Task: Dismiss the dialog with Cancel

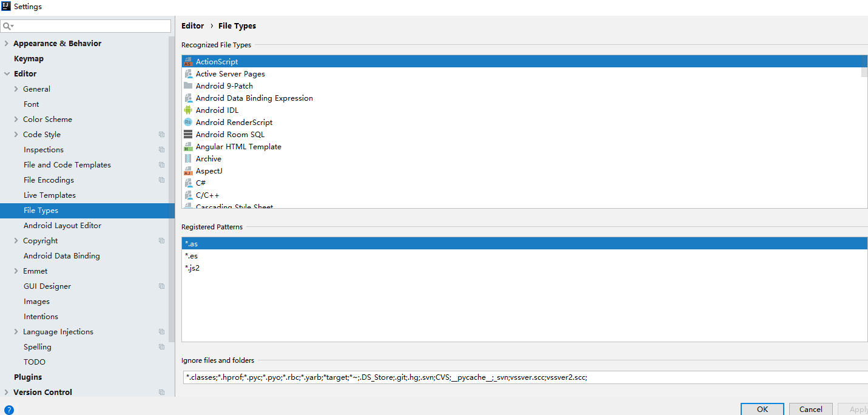Action: tap(810, 408)
